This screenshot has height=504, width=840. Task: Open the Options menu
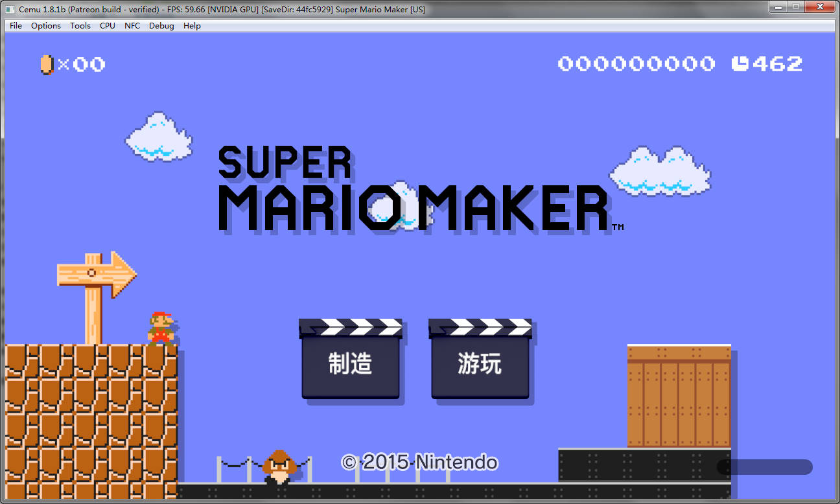click(x=46, y=26)
